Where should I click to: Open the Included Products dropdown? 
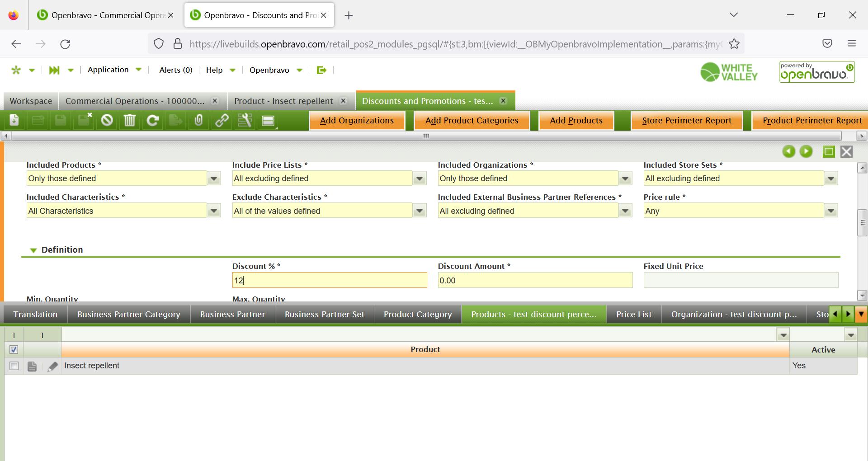pyautogui.click(x=213, y=179)
